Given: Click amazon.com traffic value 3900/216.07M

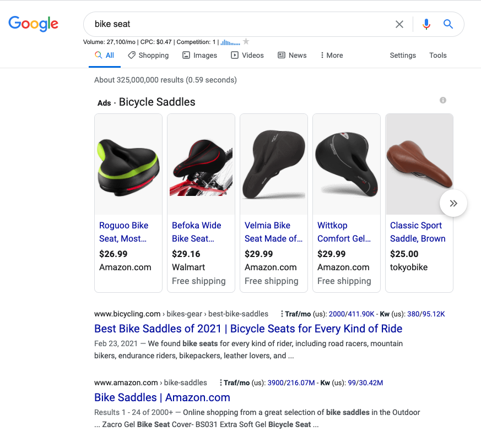Looking at the screenshot, I should coord(291,383).
